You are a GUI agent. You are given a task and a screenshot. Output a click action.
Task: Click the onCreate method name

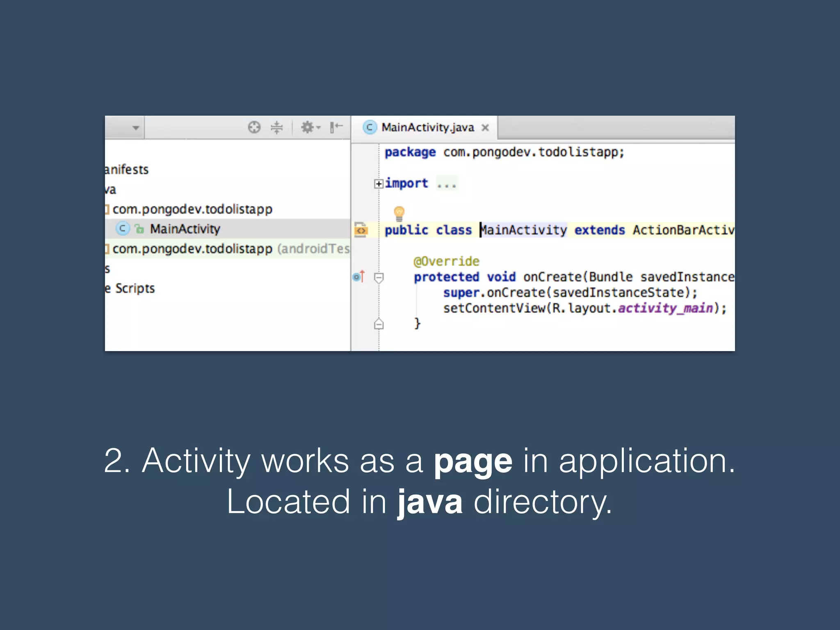(552, 277)
